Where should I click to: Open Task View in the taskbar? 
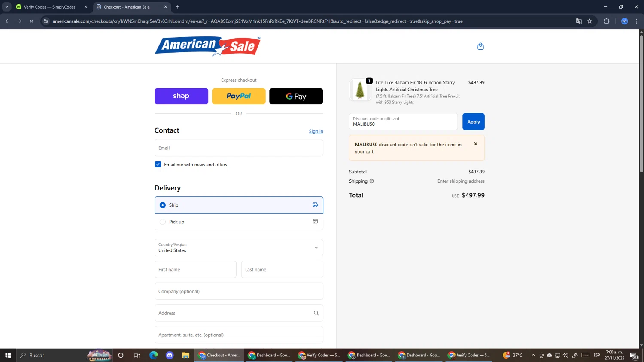tap(137, 355)
